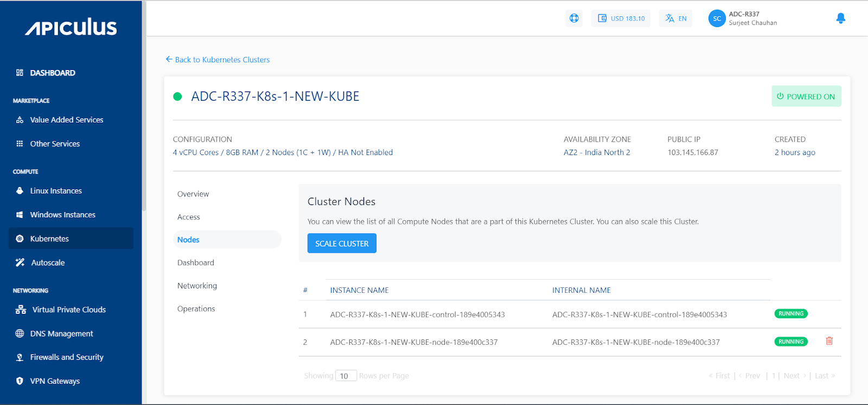Open Virtual Private Clouds

point(69,310)
